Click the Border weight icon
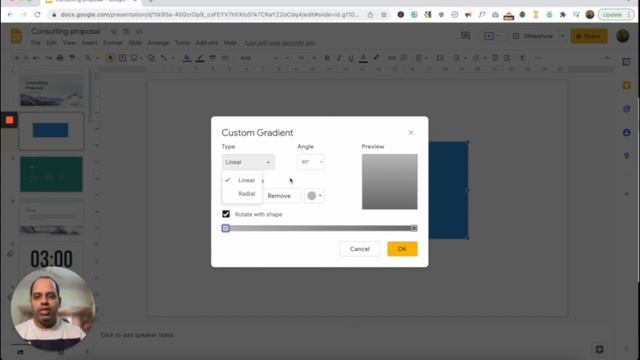 (212, 58)
